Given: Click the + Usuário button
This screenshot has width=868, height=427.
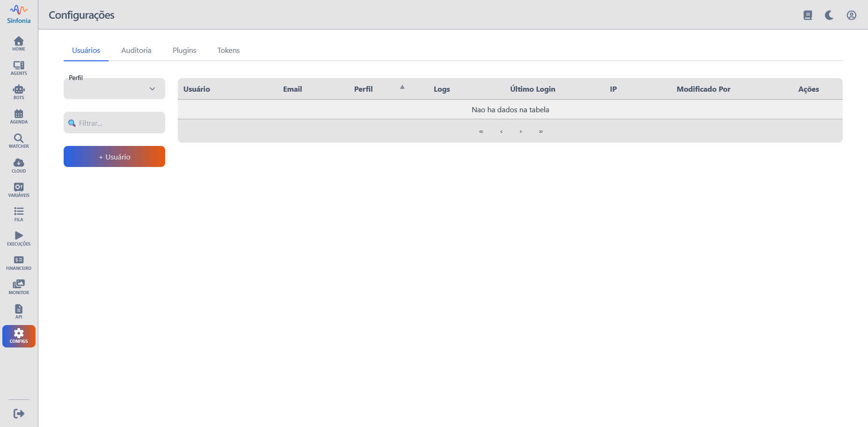Looking at the screenshot, I should click(114, 157).
